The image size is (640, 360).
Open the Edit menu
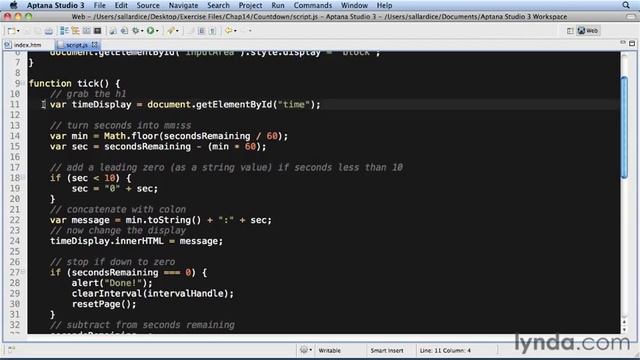pos(121,5)
